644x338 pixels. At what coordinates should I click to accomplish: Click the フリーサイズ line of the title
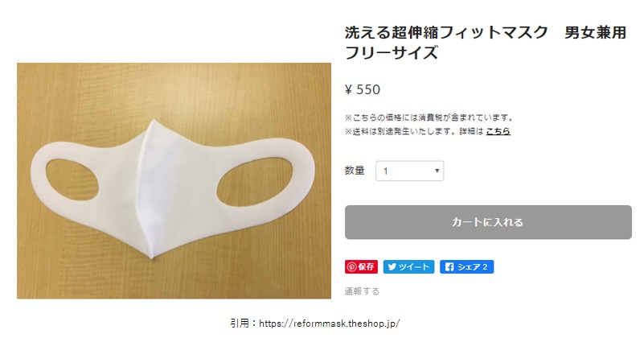pyautogui.click(x=392, y=53)
